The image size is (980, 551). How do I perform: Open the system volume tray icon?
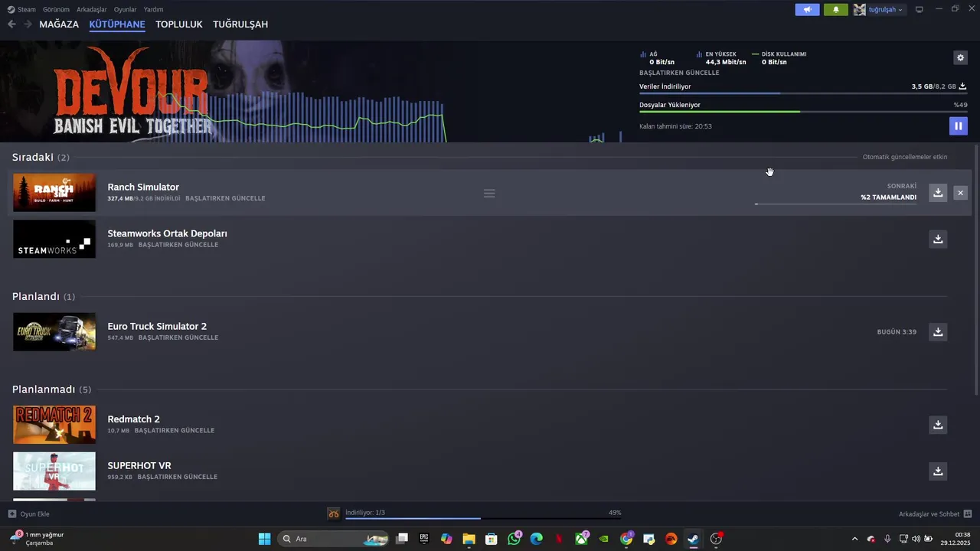pyautogui.click(x=915, y=539)
